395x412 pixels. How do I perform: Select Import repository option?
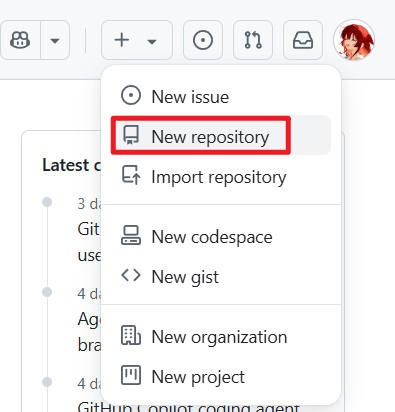click(x=221, y=176)
